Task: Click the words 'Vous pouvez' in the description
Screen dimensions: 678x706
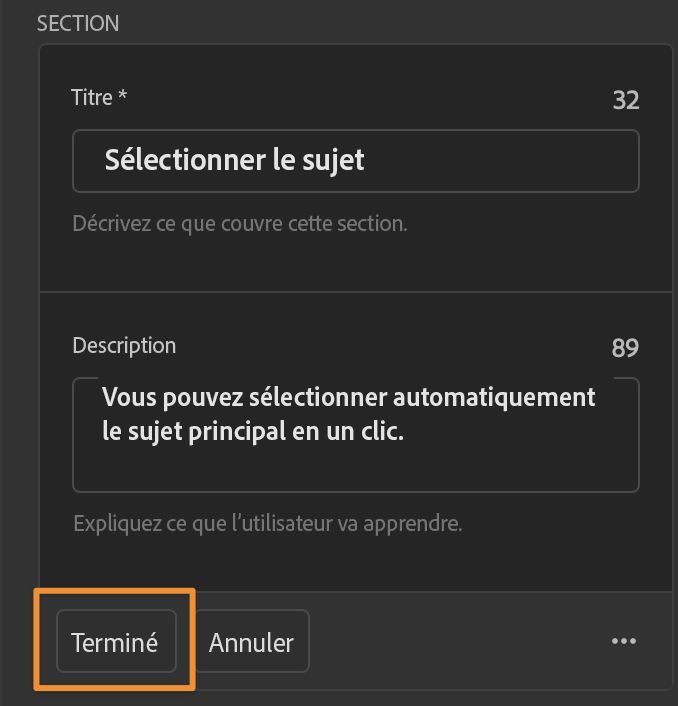Action: (x=162, y=397)
